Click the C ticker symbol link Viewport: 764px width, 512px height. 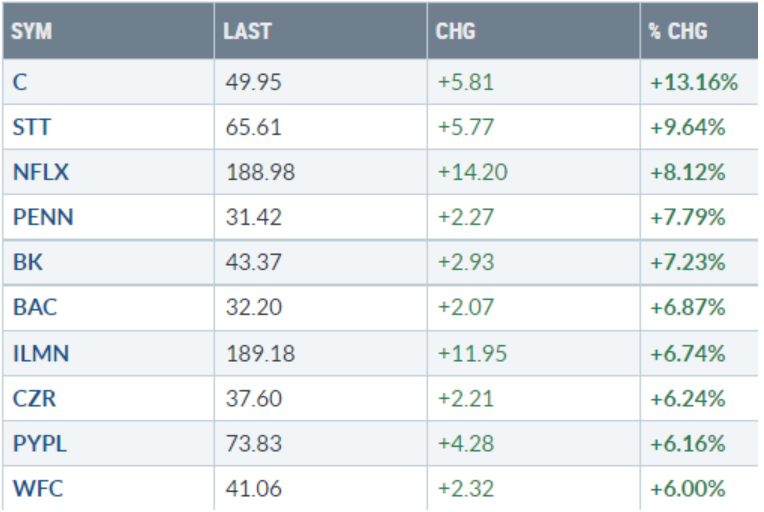20,83
